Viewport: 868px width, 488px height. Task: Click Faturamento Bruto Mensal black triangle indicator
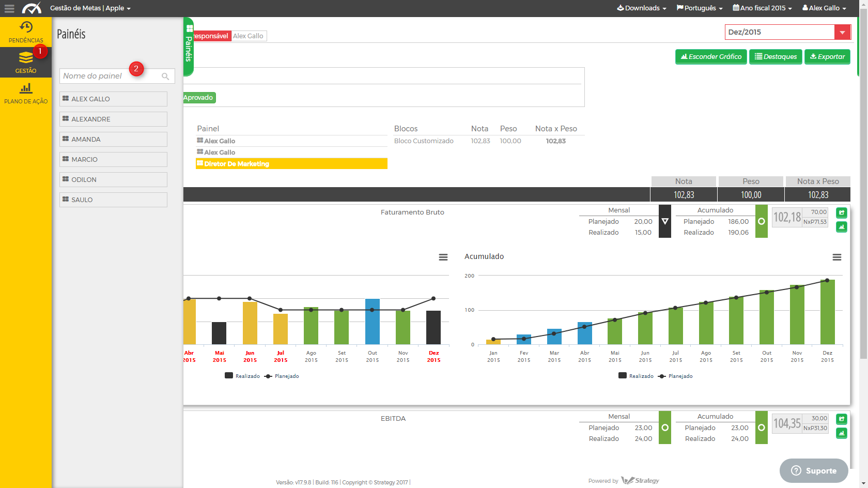665,221
